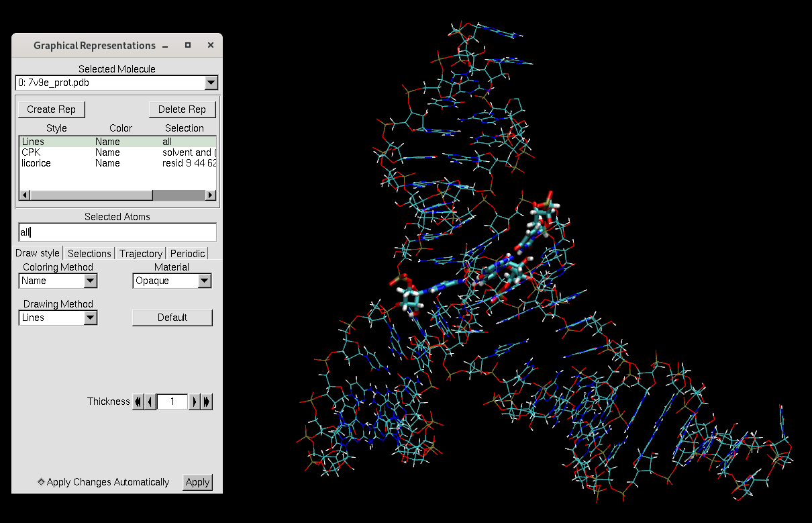Open the Coloring Method dropdown
The height and width of the screenshot is (523, 812).
click(x=90, y=281)
